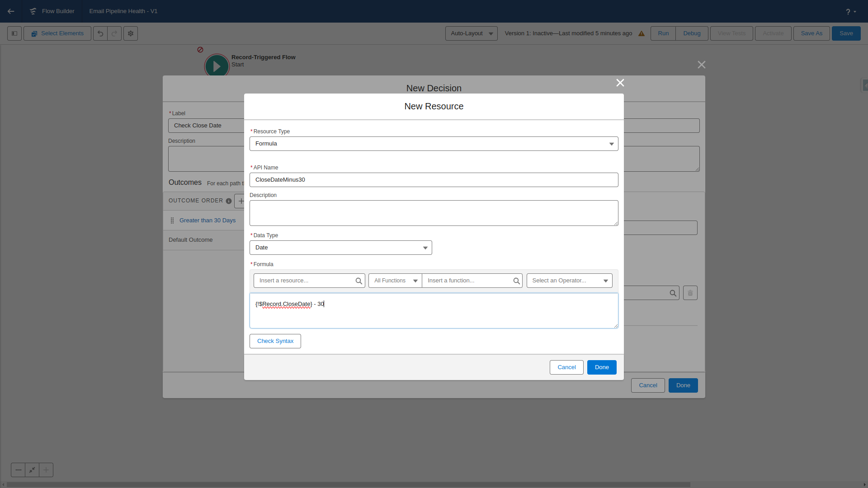Click the Check Syntax button

(x=275, y=341)
